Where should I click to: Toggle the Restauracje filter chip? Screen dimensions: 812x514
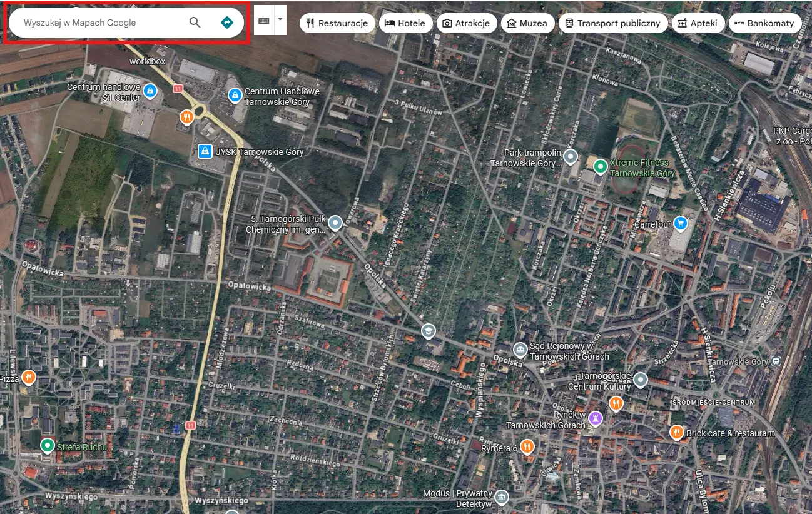point(337,23)
